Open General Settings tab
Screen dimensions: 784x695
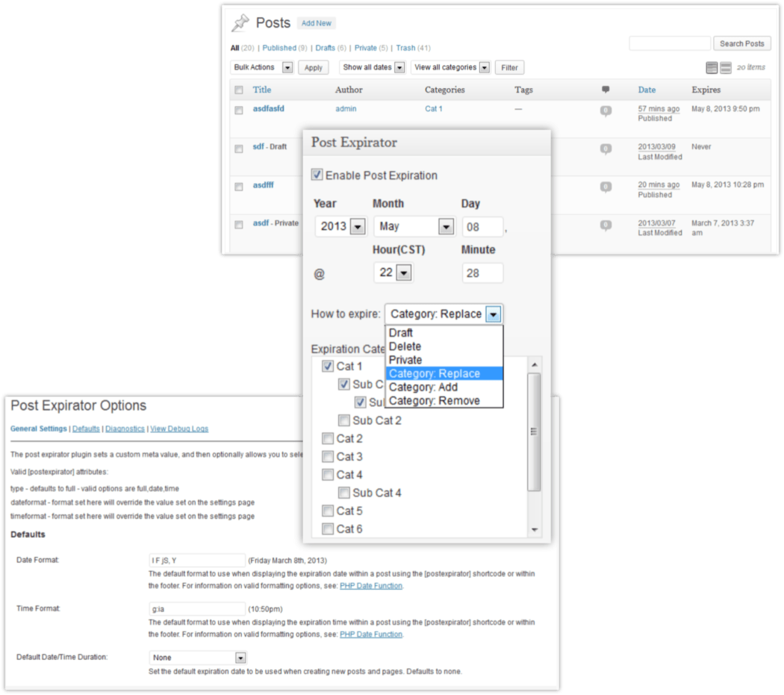click(x=39, y=428)
